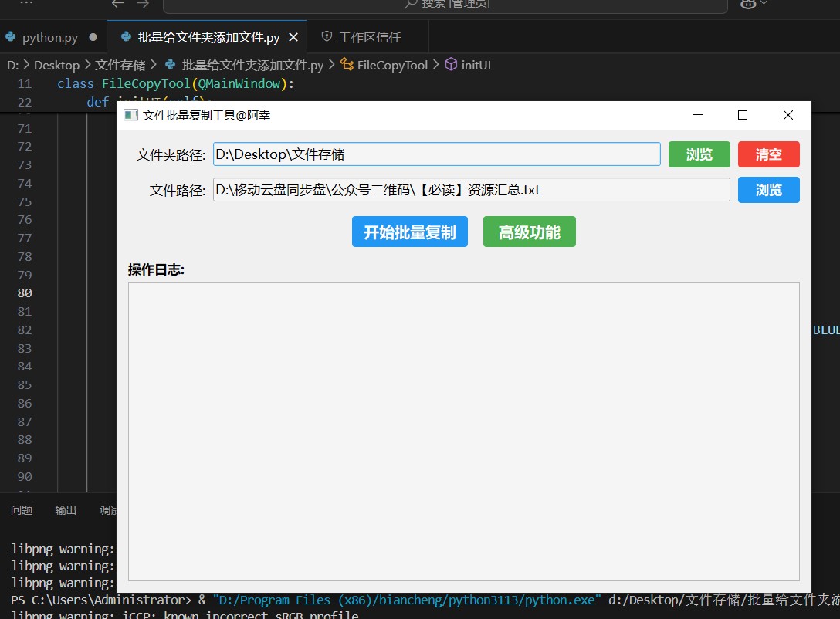The image size is (840, 619).
Task: Click the app icon of 文件批量复制工具 window
Action: (x=130, y=115)
